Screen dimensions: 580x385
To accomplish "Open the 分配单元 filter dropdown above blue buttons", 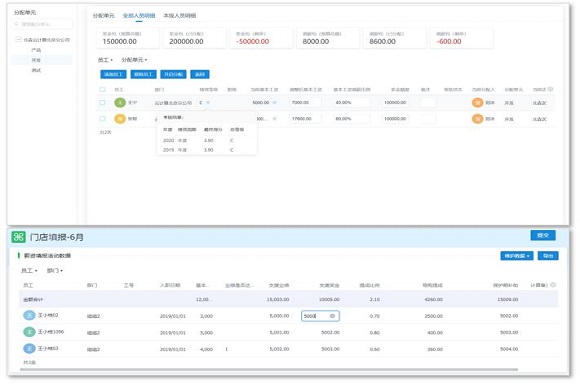I will click(134, 60).
